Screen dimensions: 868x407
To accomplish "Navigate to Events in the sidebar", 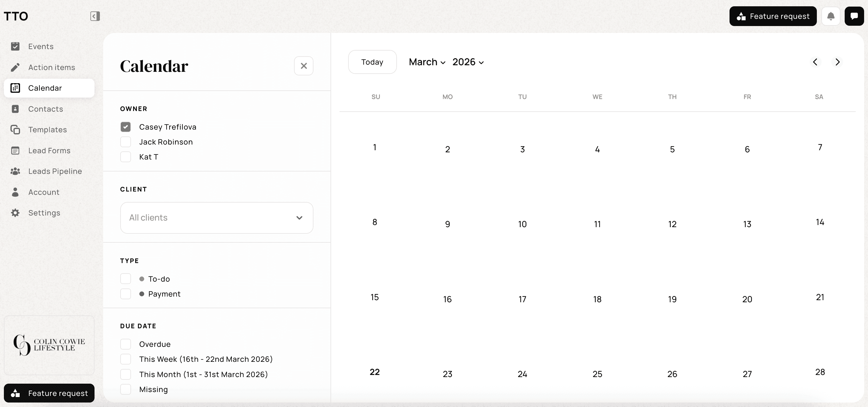I will (41, 46).
